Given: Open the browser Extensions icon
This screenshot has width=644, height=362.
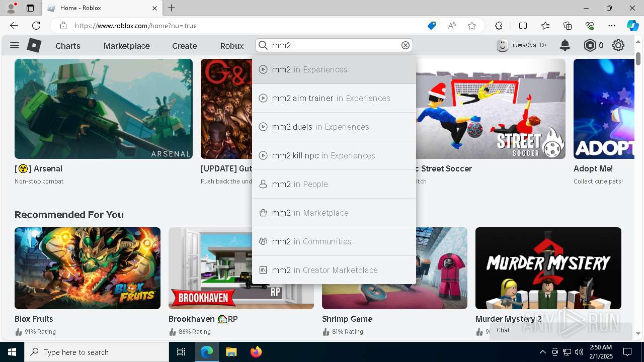Looking at the screenshot, I should point(499,26).
